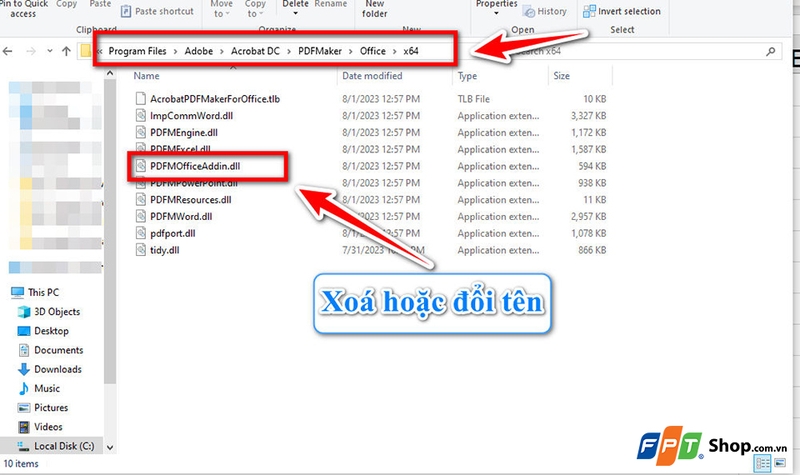Select the ImpCommWord.dll file icon
This screenshot has width=800, height=475.
[x=141, y=115]
